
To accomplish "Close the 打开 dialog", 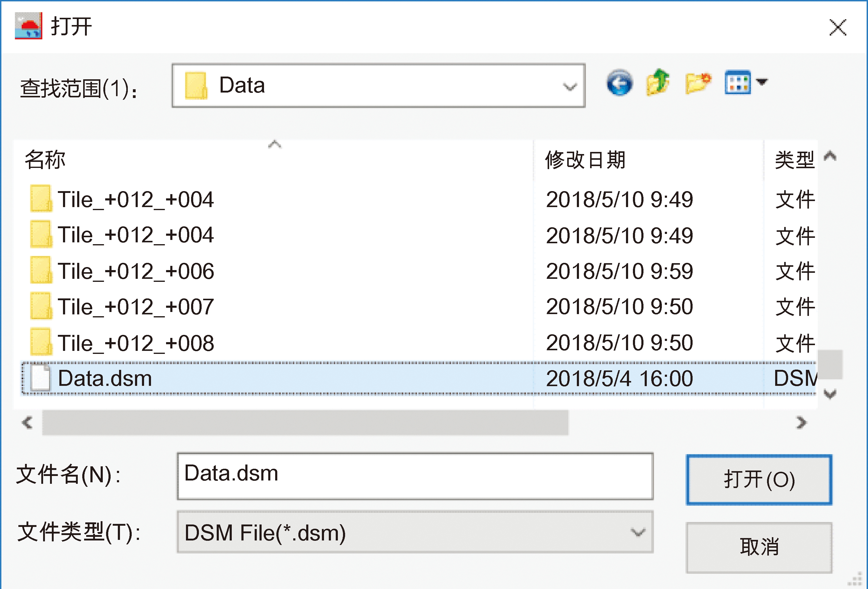I will [838, 28].
